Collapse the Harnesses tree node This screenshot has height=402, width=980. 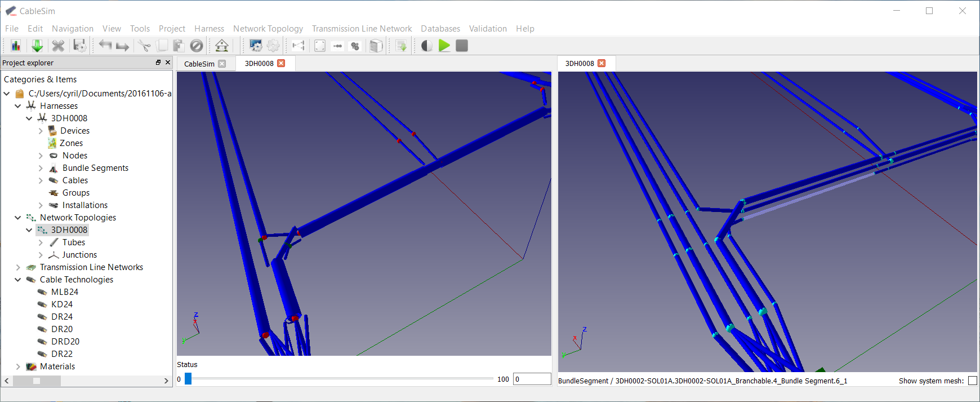click(x=18, y=106)
